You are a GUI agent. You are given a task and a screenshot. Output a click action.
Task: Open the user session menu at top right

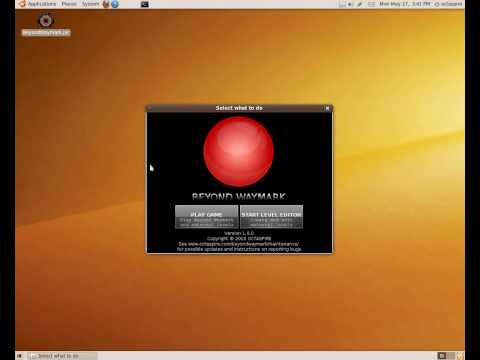click(x=449, y=4)
